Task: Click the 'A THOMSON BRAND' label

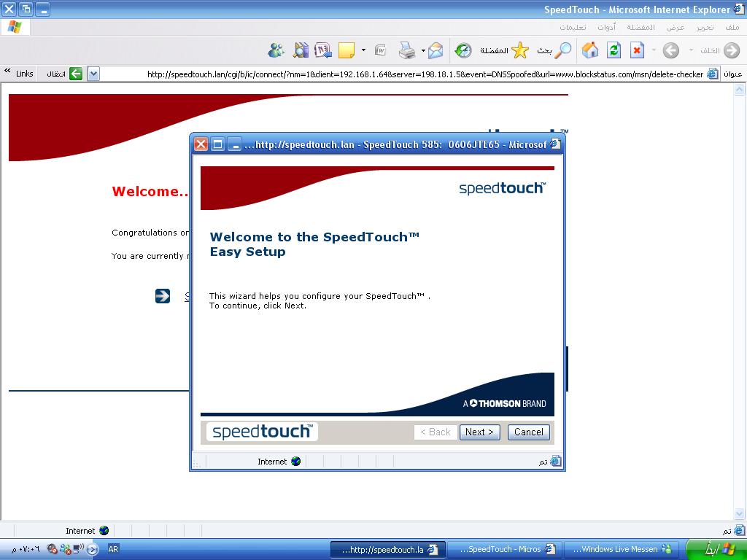Action: tap(505, 403)
